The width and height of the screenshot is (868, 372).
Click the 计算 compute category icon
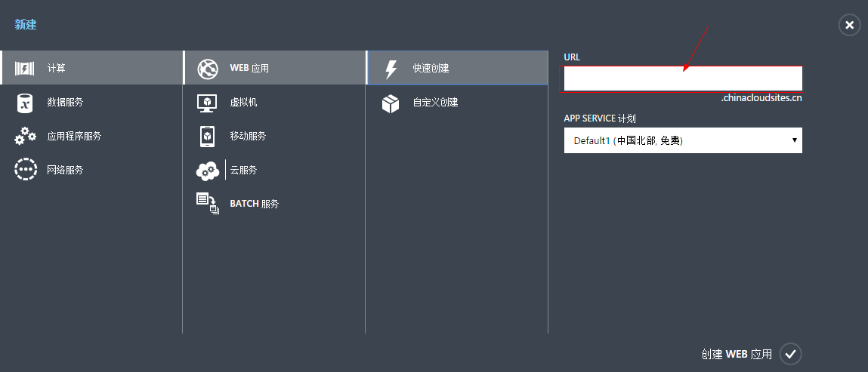click(25, 68)
